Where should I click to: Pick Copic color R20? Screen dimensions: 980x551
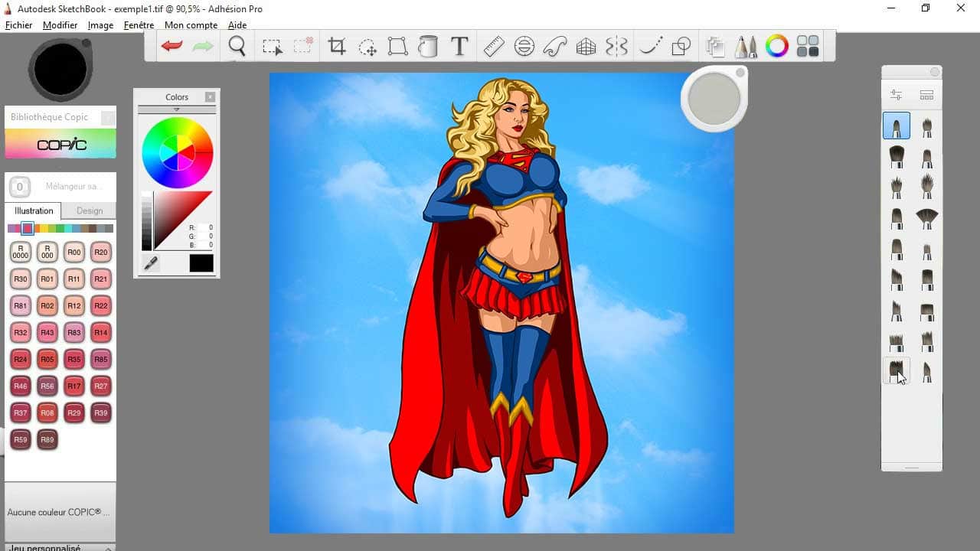click(x=101, y=252)
